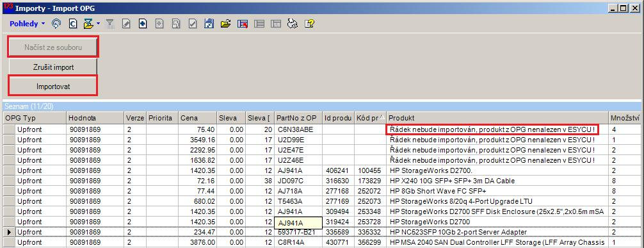Sort by the Hodnota column header
The height and width of the screenshot is (248, 644).
(x=95, y=119)
